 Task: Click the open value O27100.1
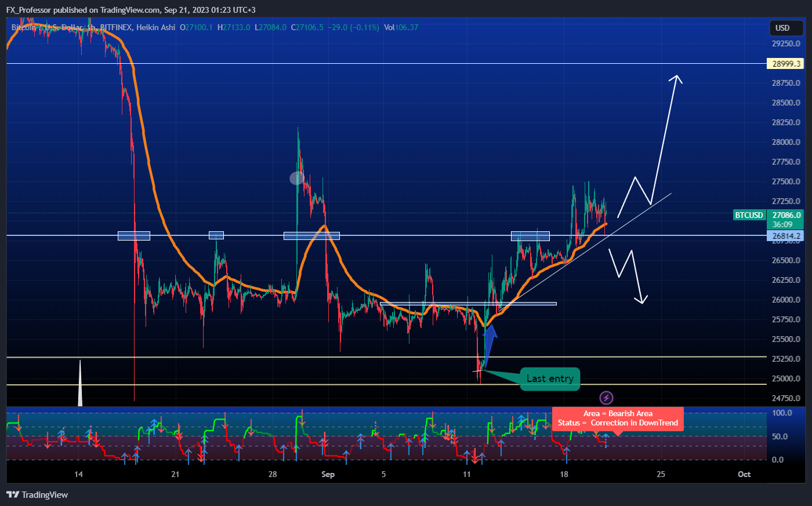pos(196,27)
